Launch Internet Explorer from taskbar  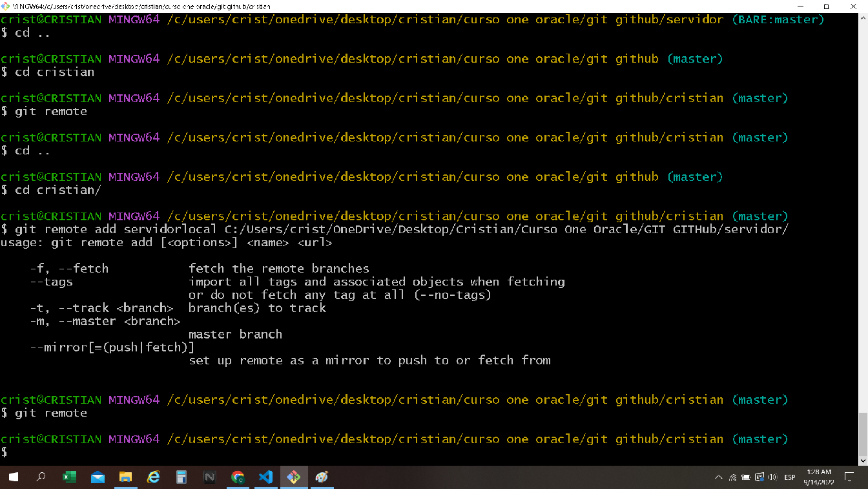(x=154, y=477)
